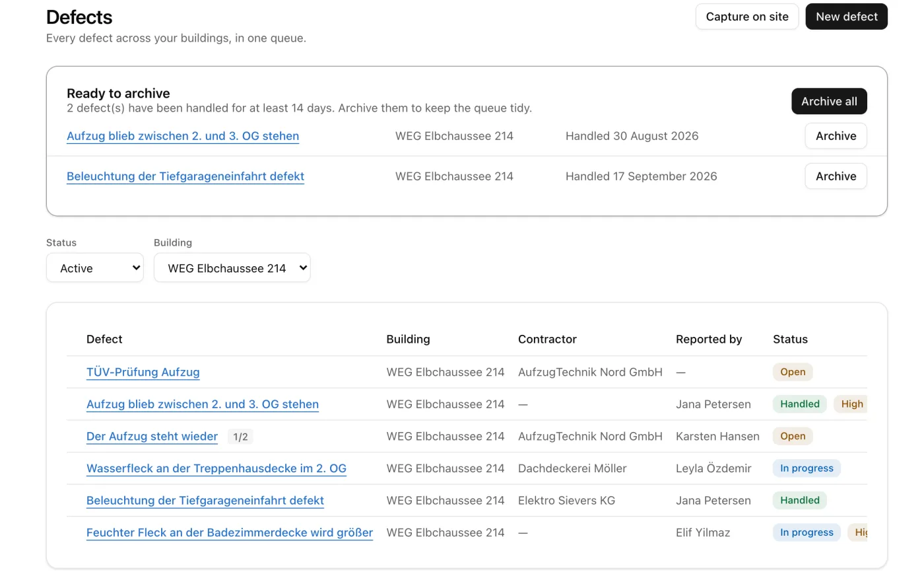The height and width of the screenshot is (576, 924).
Task: Click the Ready to archive heading
Action: click(x=118, y=93)
